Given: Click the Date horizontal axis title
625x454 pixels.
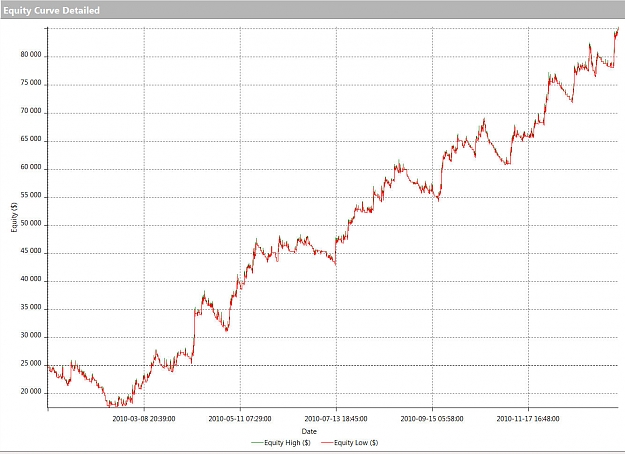Looking at the screenshot, I should point(309,431).
